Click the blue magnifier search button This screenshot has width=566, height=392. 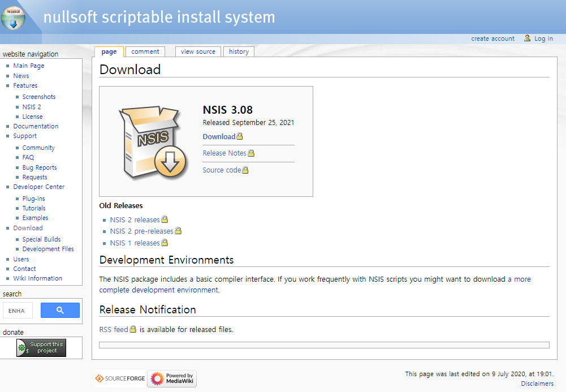point(60,311)
